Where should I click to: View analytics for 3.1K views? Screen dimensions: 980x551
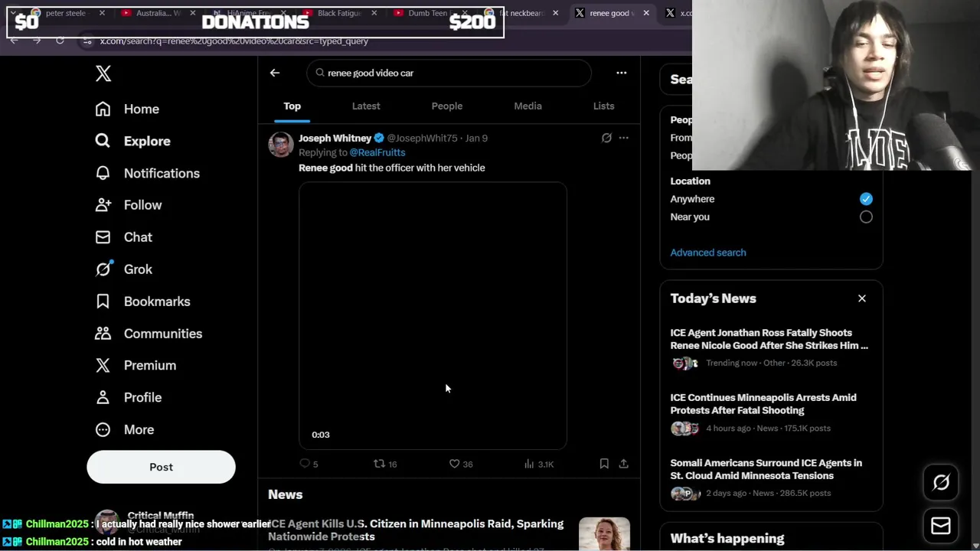click(x=538, y=464)
